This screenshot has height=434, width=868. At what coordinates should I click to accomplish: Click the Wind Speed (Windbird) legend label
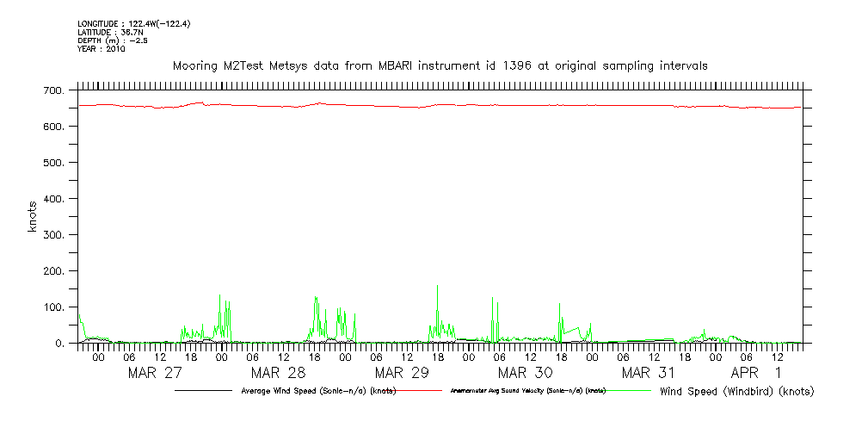point(736,391)
